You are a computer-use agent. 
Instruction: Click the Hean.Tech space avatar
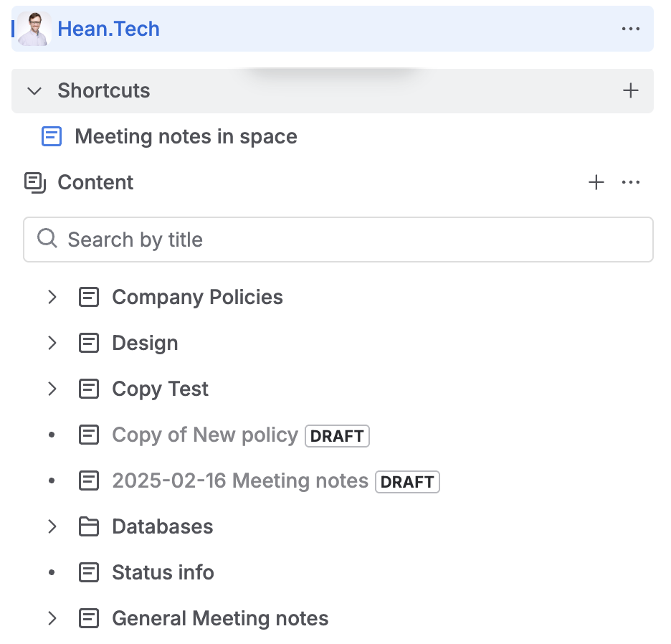coord(34,29)
